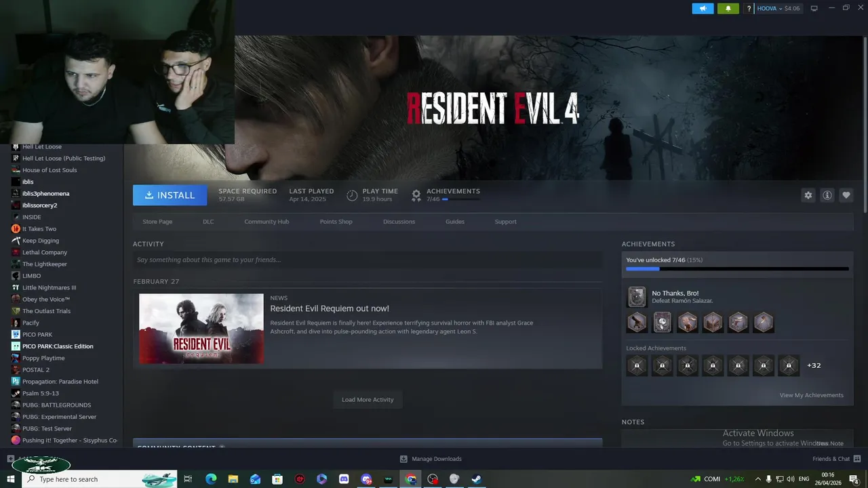Open Task View on the taskbar

[189, 479]
